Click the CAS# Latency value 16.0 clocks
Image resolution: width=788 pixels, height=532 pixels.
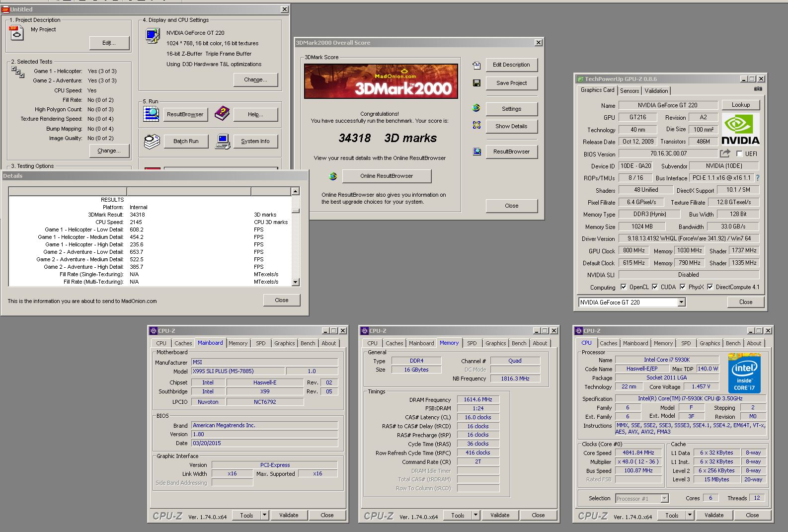click(x=478, y=417)
